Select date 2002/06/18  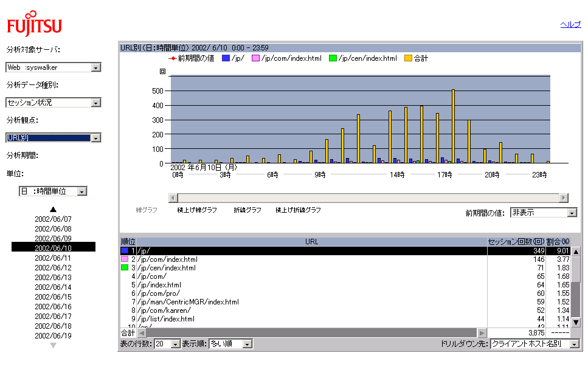[54, 326]
